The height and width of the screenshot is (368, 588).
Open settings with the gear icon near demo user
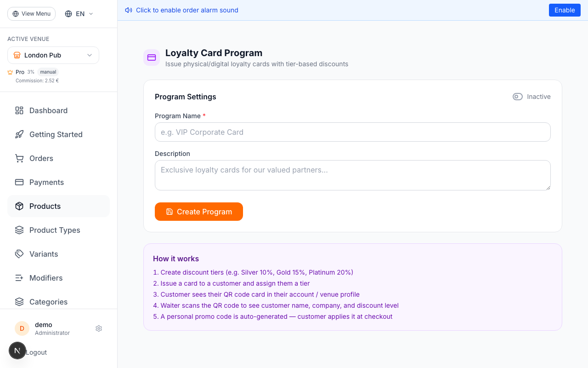(x=99, y=328)
